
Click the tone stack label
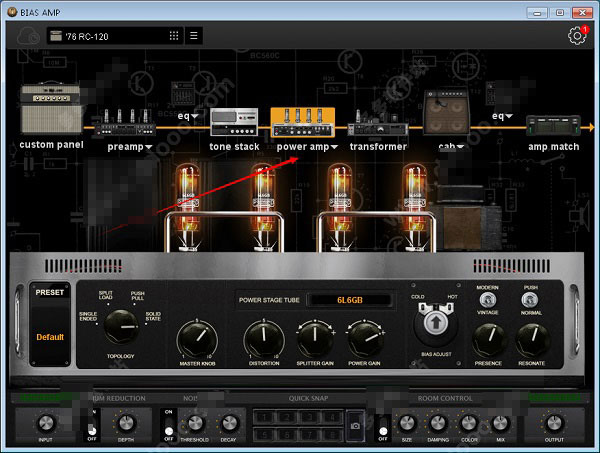(234, 147)
